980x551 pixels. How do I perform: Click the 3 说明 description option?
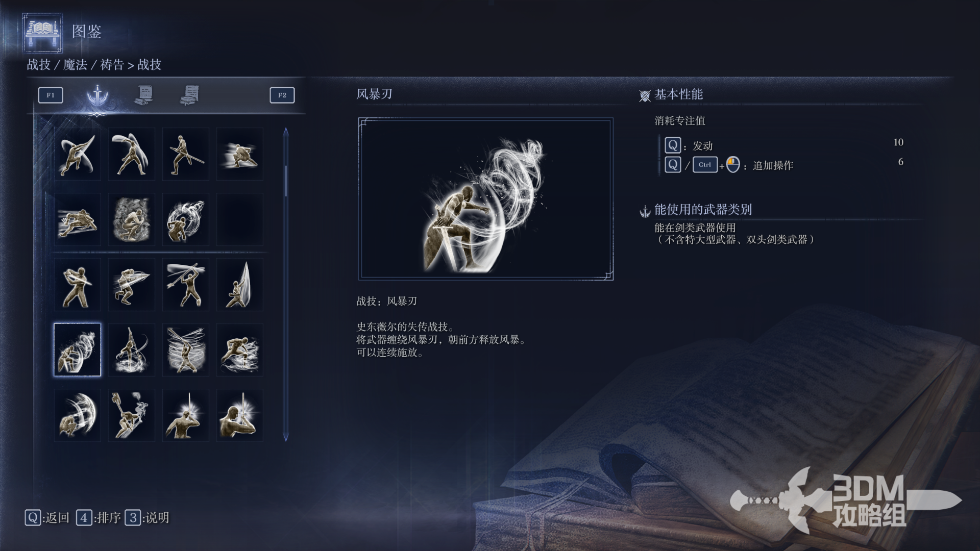coord(147,518)
